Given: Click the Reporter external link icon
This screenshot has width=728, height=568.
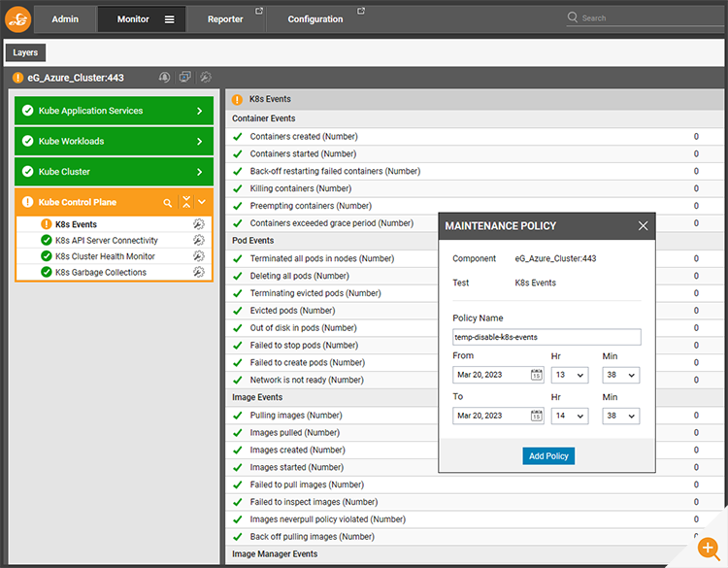Looking at the screenshot, I should 259,11.
